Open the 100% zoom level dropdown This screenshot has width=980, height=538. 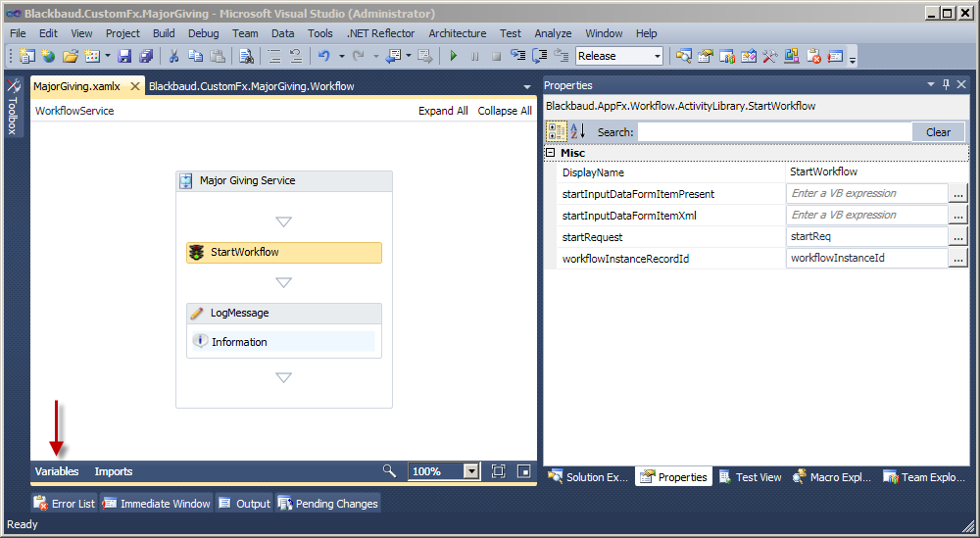click(471, 471)
